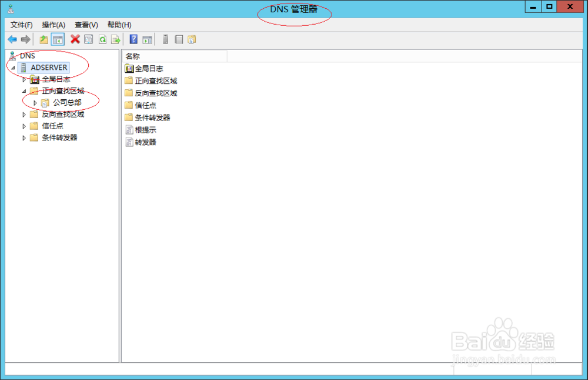Click the Export List toolbar icon
Screen dimensions: 588x380
pos(116,39)
